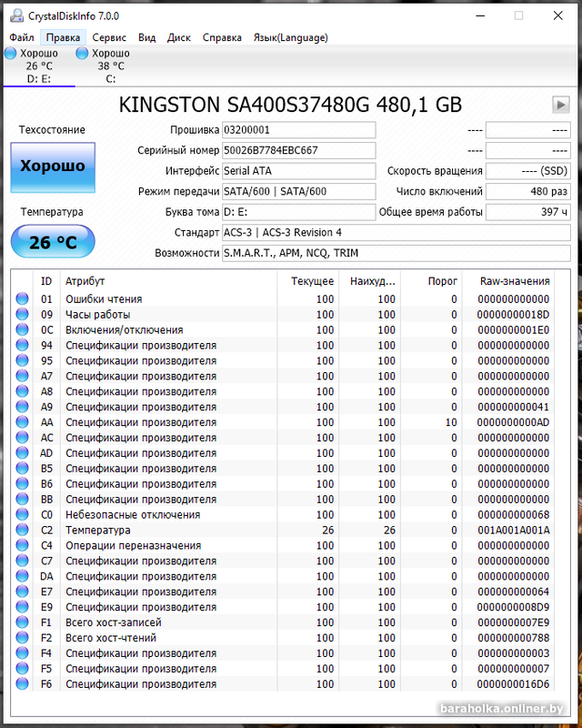
Task: Click the transfer mode field SATA/600
Action: 299,191
